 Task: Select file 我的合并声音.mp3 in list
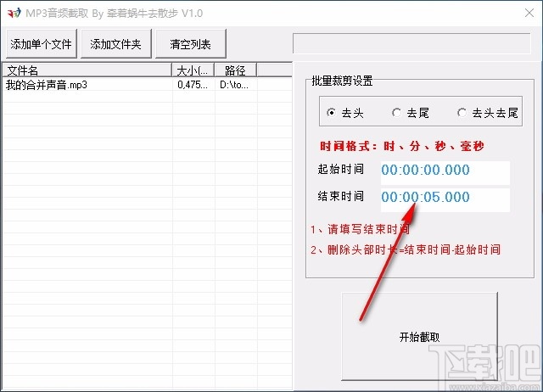click(x=47, y=85)
